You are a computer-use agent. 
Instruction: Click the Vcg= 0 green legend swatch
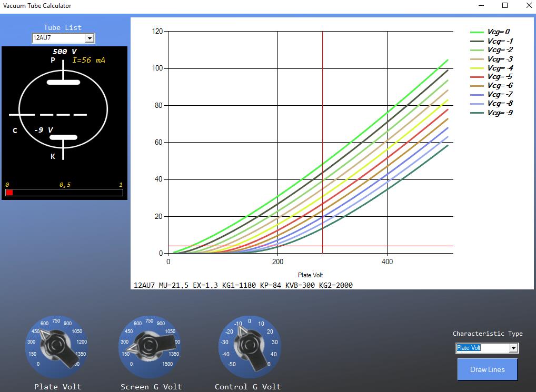pos(477,32)
